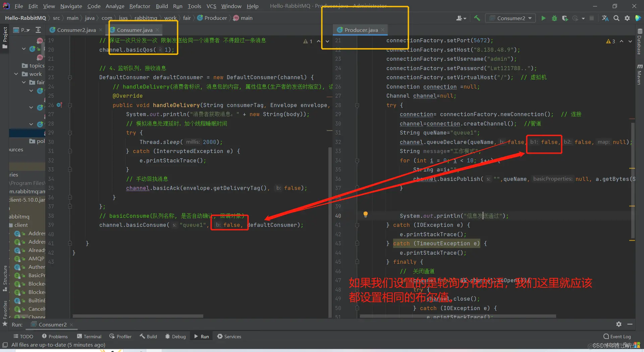Image resolution: width=644 pixels, height=352 pixels.
Task: Open the Build tool window button
Action: 148,336
